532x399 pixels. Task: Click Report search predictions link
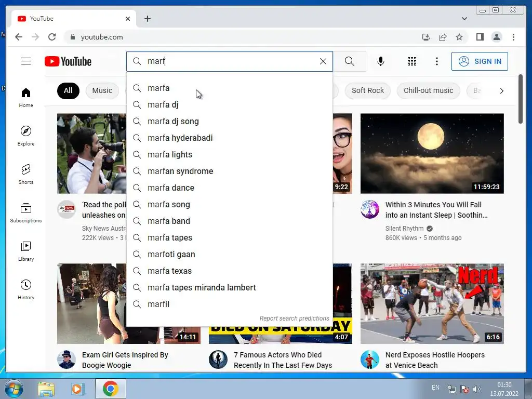[x=294, y=318]
